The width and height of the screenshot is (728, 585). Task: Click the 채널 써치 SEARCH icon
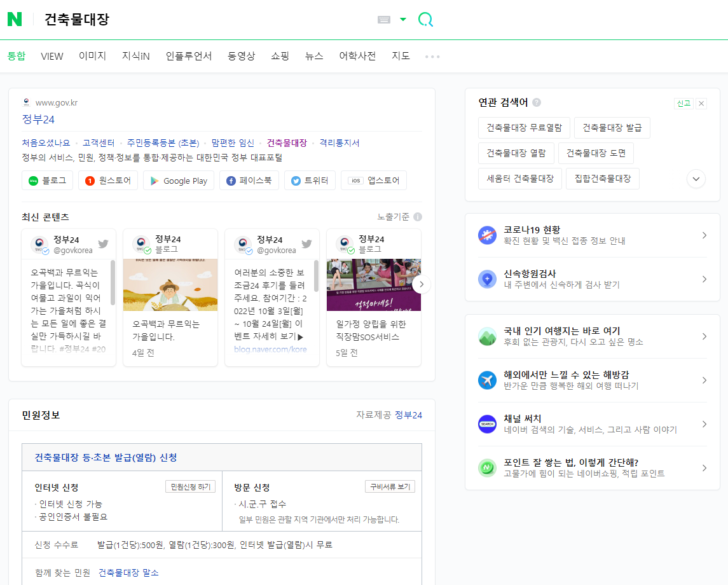[x=487, y=424]
